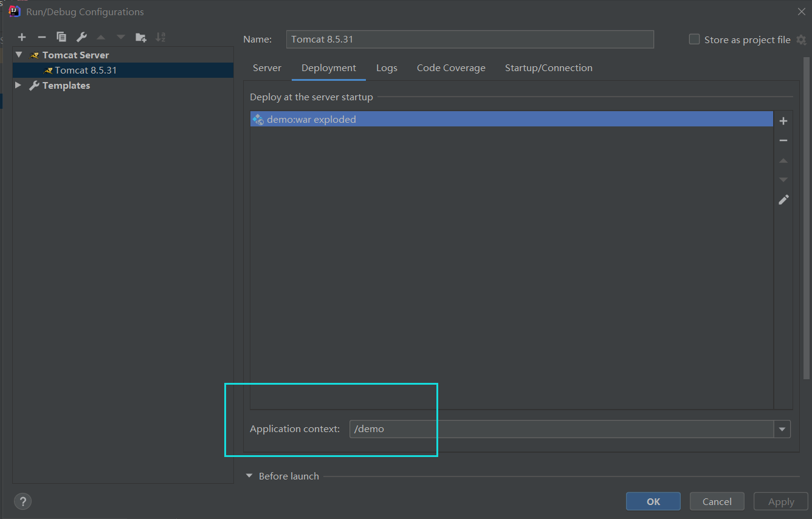Add deployment artifact with plus button

(783, 121)
